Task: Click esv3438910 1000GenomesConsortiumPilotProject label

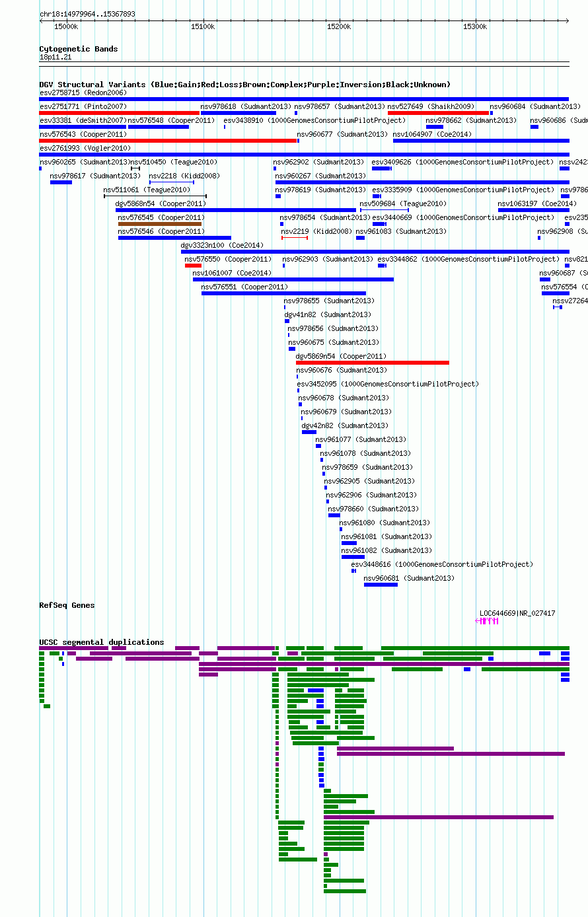Action: click(x=314, y=120)
